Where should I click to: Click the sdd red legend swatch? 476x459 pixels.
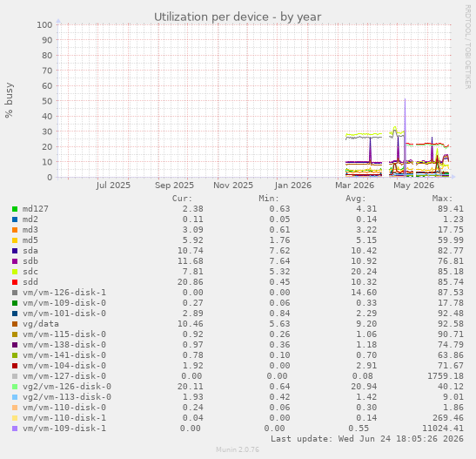pyautogui.click(x=15, y=282)
